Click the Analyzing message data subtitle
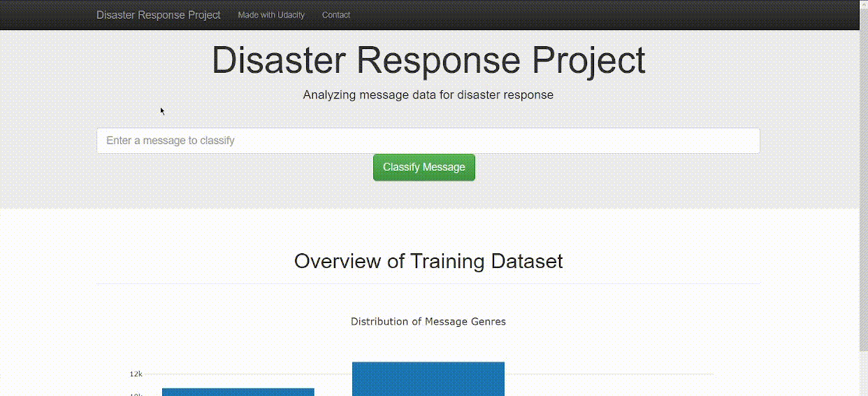 click(x=428, y=94)
